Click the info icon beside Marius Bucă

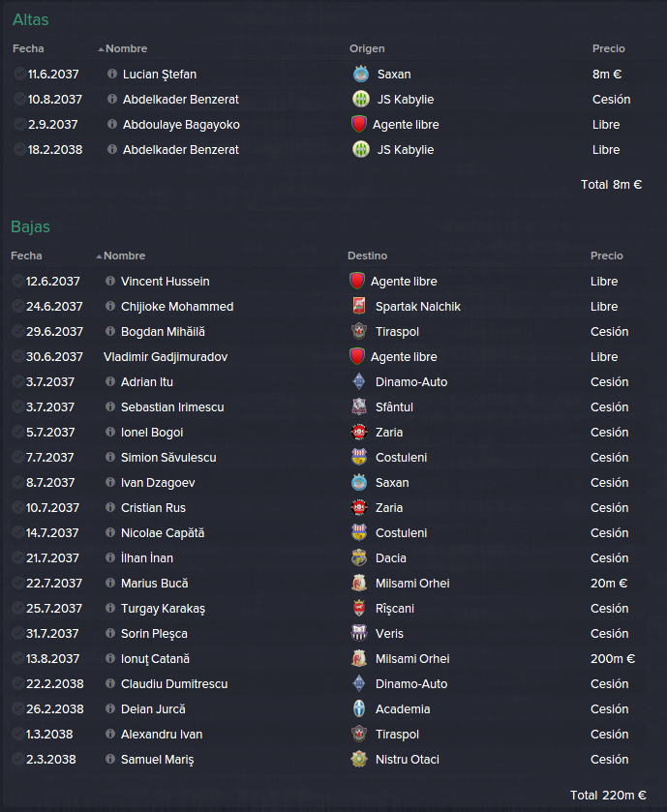click(110, 583)
